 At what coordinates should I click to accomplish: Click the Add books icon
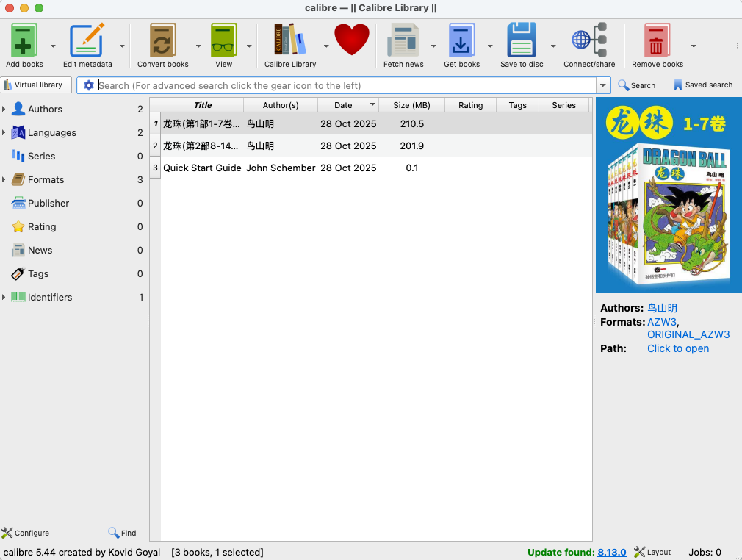pyautogui.click(x=24, y=41)
